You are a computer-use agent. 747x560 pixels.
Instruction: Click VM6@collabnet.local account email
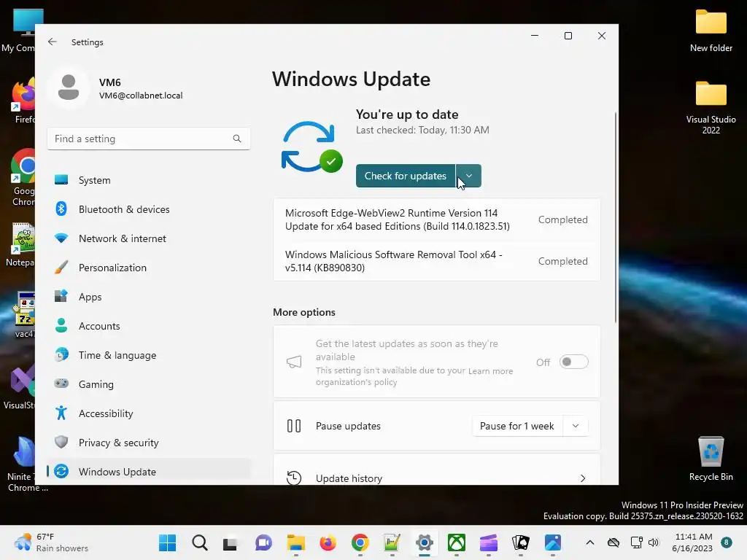(x=141, y=96)
